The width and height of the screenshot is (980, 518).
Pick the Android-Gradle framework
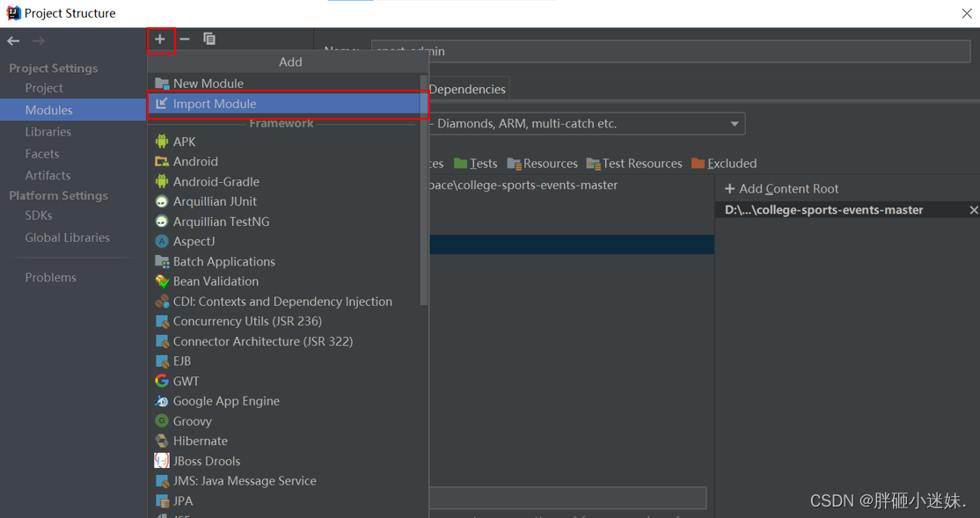[x=288, y=182]
